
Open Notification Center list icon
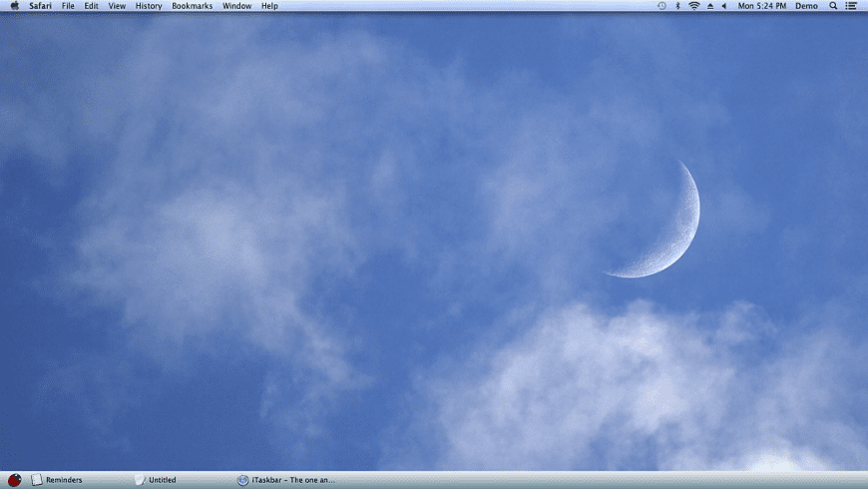click(851, 6)
